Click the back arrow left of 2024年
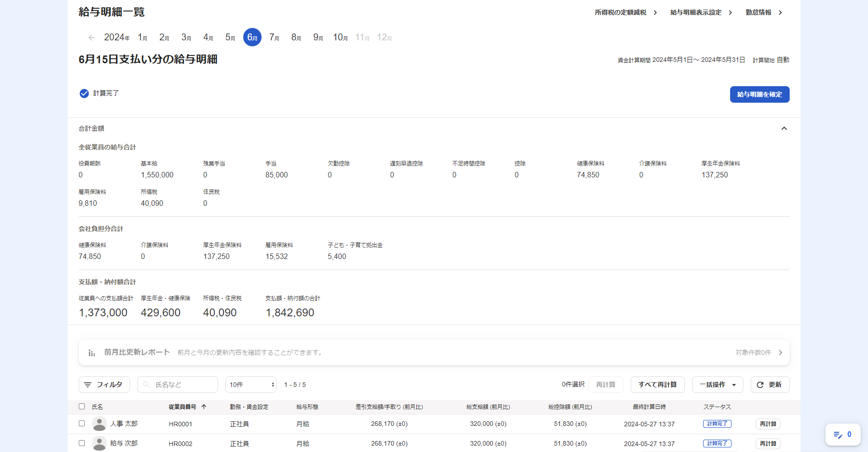This screenshot has width=868, height=452. (x=91, y=37)
